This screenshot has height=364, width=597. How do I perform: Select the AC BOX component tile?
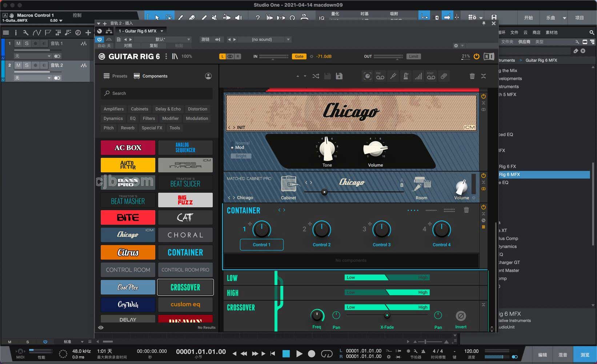point(128,148)
